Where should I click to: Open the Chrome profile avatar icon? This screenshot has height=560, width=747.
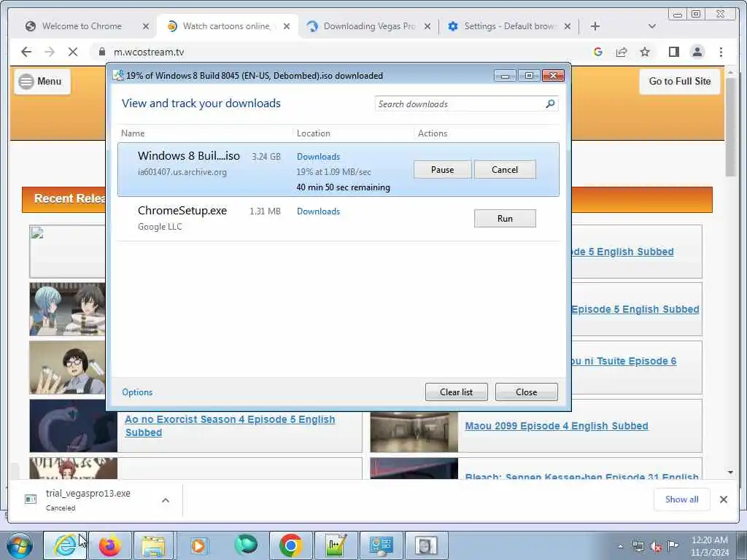click(x=697, y=52)
